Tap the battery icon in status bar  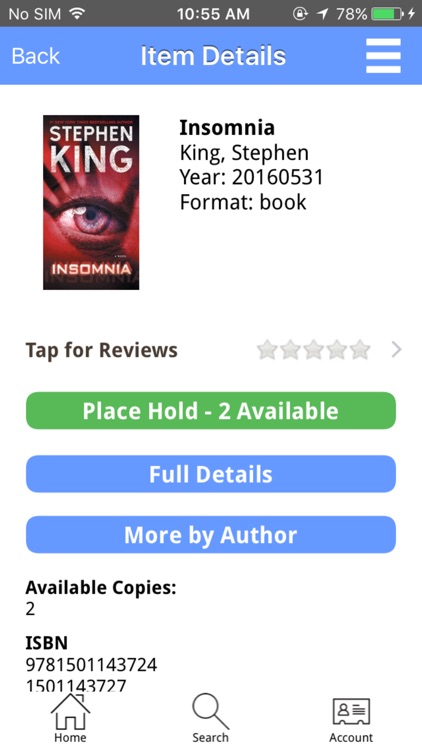pos(387,14)
